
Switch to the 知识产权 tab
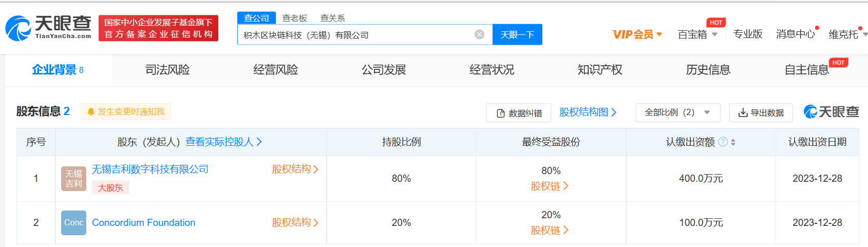point(600,70)
